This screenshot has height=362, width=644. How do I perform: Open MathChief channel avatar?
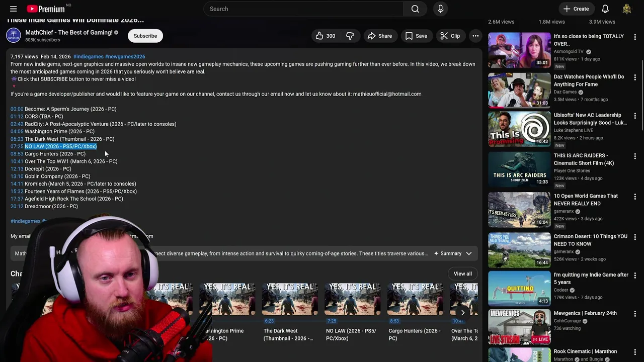pos(14,36)
